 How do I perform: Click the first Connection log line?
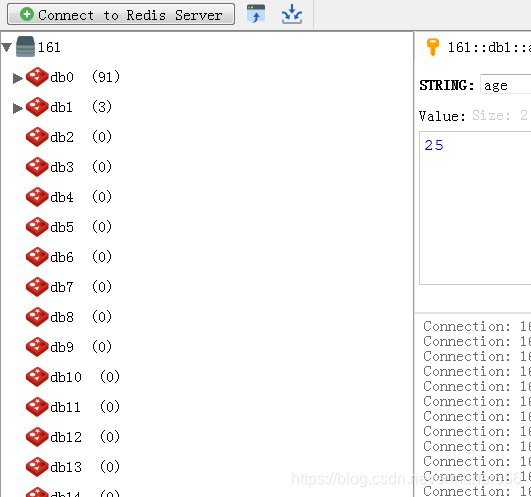[477, 327]
